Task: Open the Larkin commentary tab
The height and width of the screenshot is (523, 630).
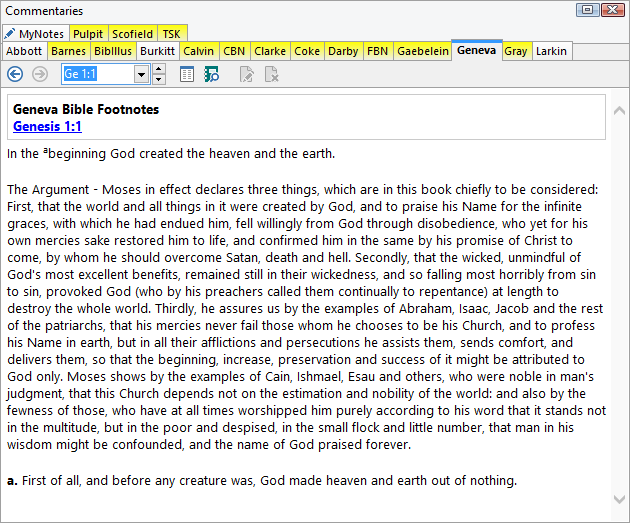Action: [x=552, y=51]
